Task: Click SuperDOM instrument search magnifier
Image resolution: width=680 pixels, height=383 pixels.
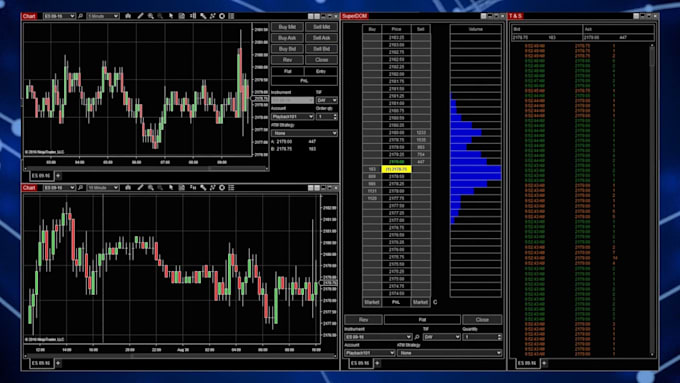Action: click(417, 337)
